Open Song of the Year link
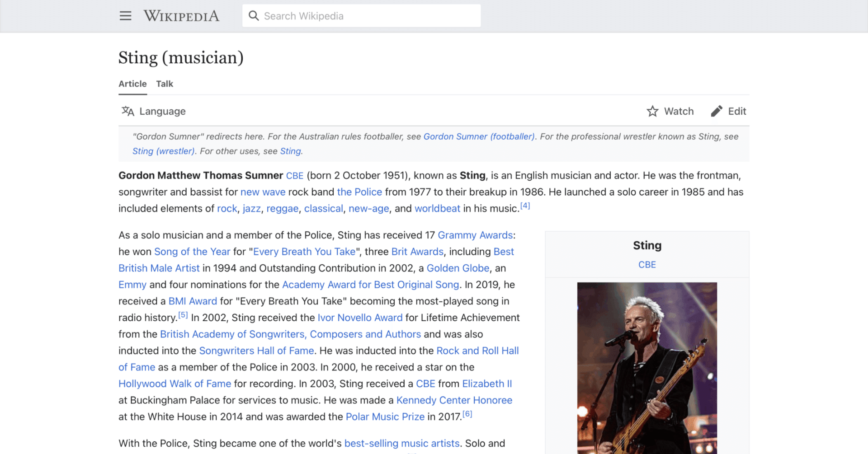 pos(192,252)
